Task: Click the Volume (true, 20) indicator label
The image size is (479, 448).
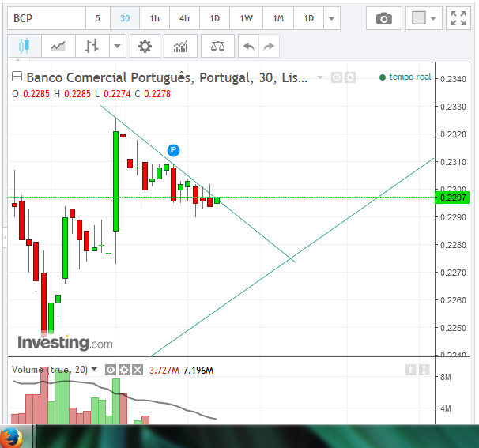Action: (x=50, y=370)
